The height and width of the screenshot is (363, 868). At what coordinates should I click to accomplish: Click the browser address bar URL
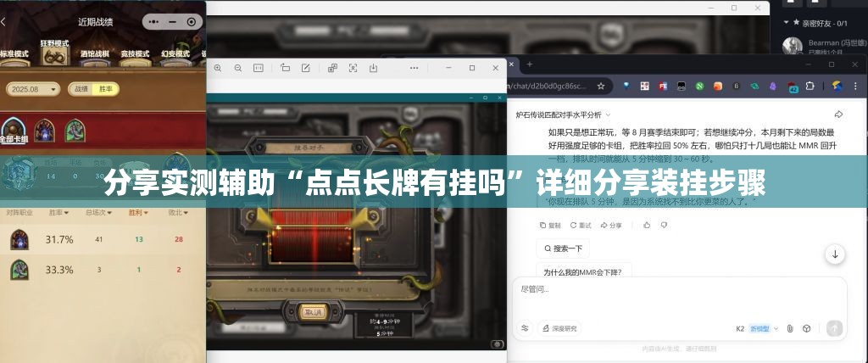point(548,86)
